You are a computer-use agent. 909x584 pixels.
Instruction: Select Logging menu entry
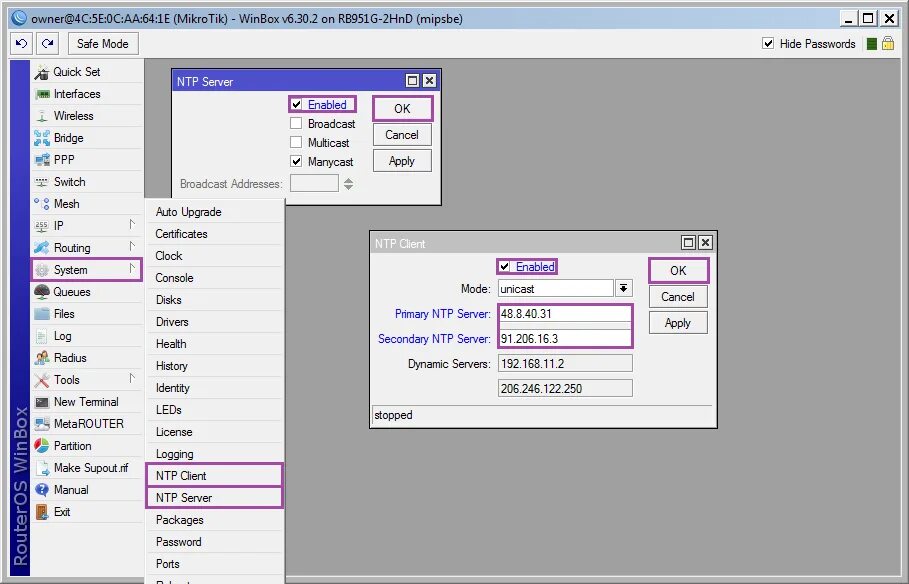[214, 454]
